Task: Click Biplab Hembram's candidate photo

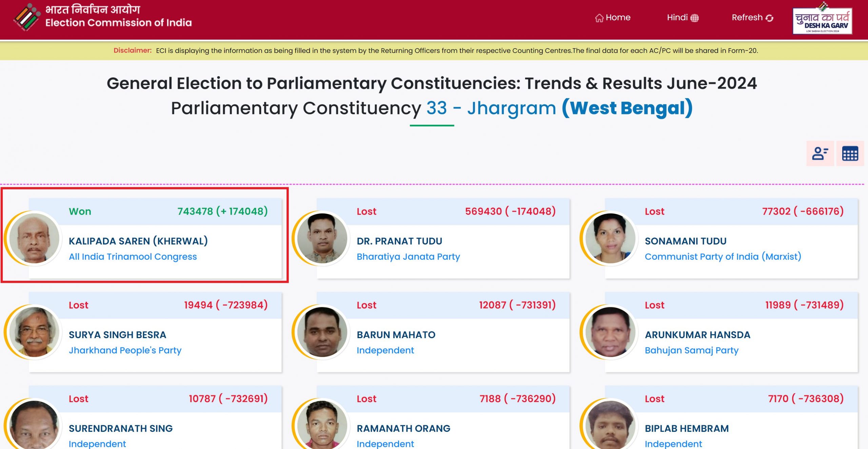Action: click(610, 425)
